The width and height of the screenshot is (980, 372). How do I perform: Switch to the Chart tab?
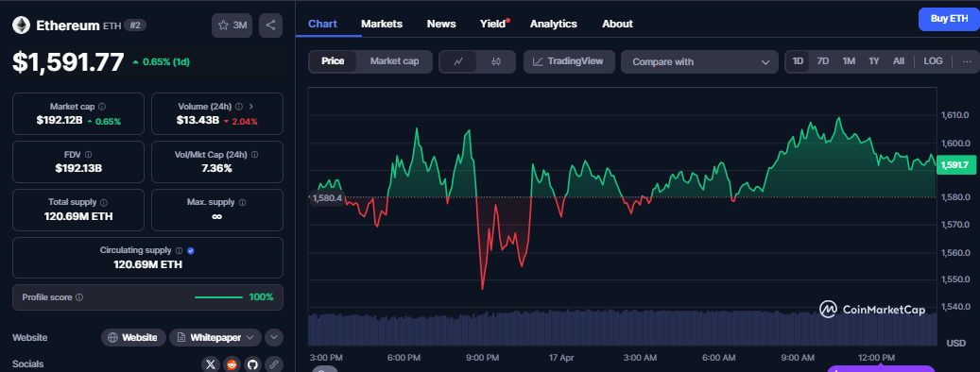coord(322,24)
